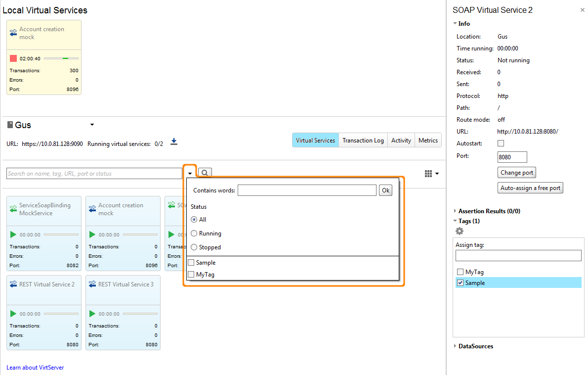Click the Auto-assign a free port button

[x=530, y=187]
